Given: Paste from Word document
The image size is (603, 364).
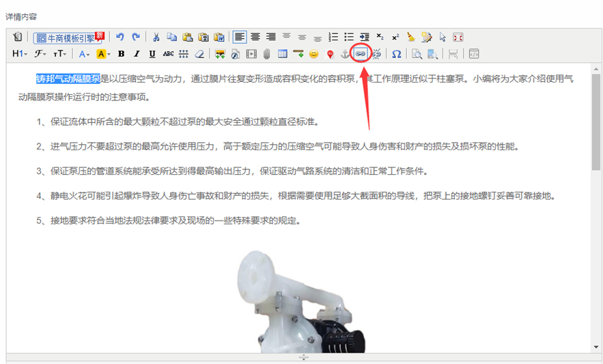Looking at the screenshot, I should [x=219, y=37].
